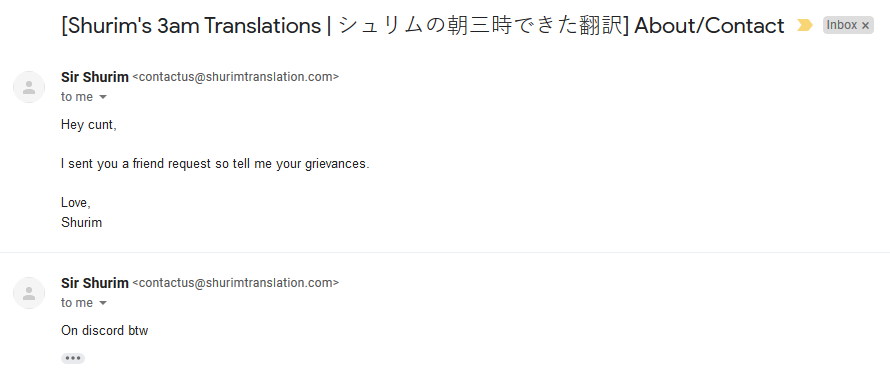Click "to me" text in first email
This screenshot has width=890, height=387.
(x=77, y=97)
